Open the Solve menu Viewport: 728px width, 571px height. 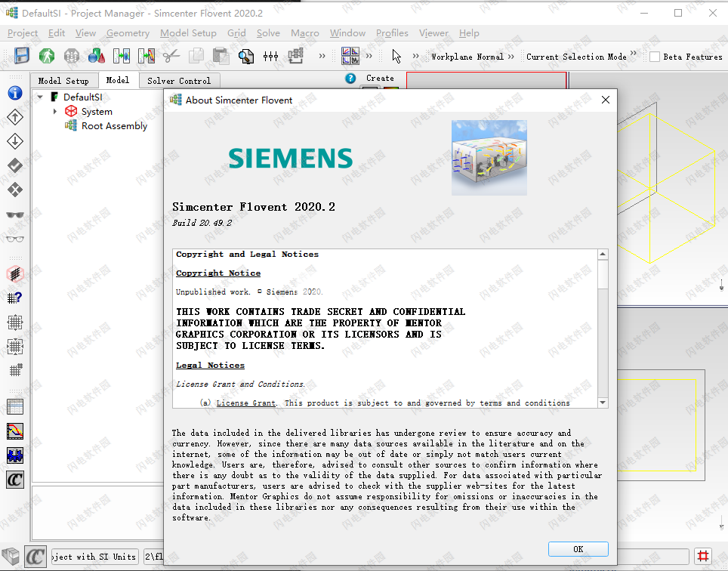pyautogui.click(x=268, y=33)
